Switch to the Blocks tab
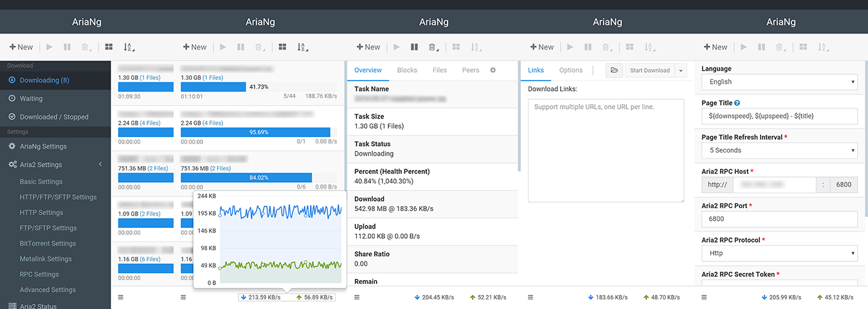868x309 pixels. [x=407, y=70]
